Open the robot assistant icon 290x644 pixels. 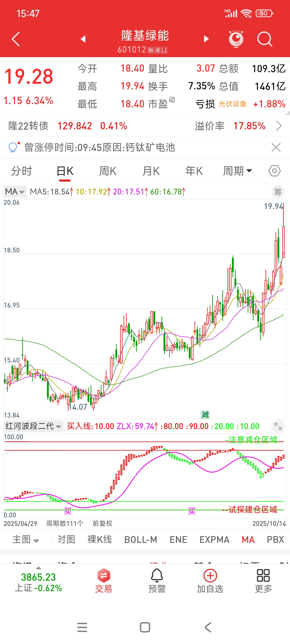coord(236,39)
